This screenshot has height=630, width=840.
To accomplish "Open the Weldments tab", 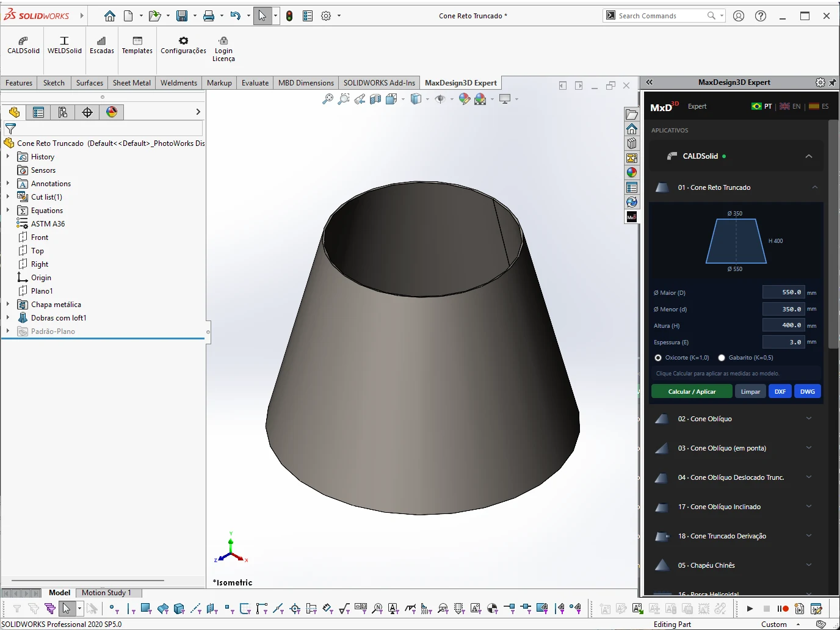I will (179, 83).
